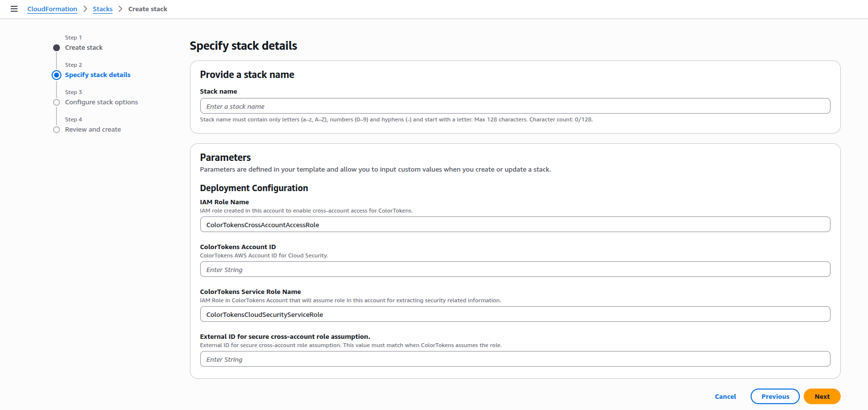Click the 'Provide a stack name' heading

click(247, 75)
